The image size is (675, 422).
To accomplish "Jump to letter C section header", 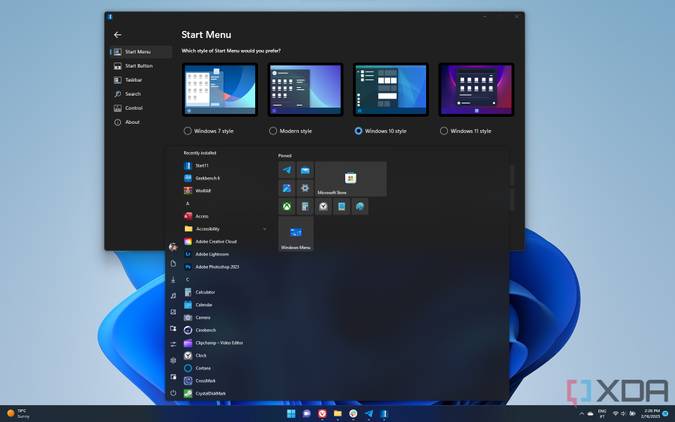I will coord(187,279).
